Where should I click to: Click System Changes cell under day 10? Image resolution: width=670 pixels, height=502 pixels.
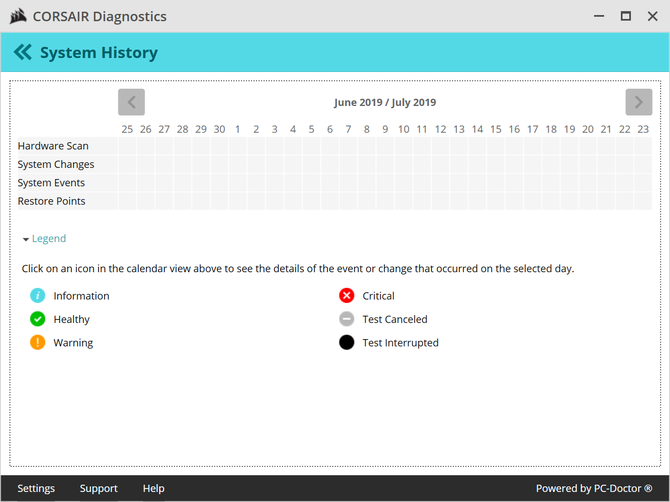[x=404, y=164]
